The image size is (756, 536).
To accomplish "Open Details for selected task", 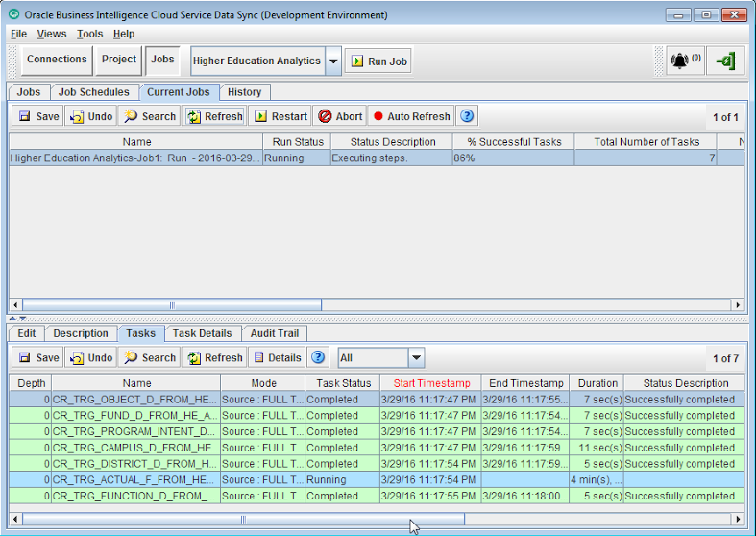I will [278, 357].
